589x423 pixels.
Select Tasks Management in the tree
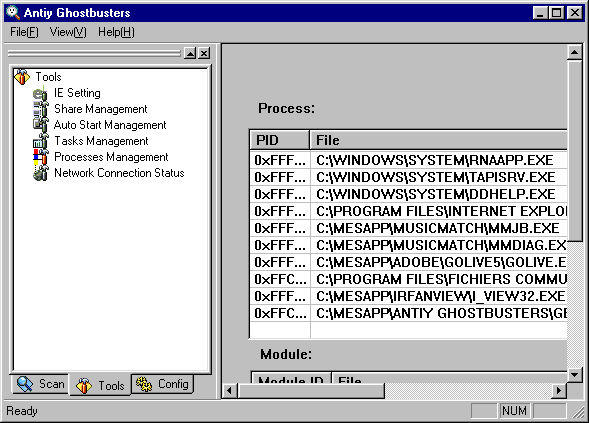pos(101,141)
